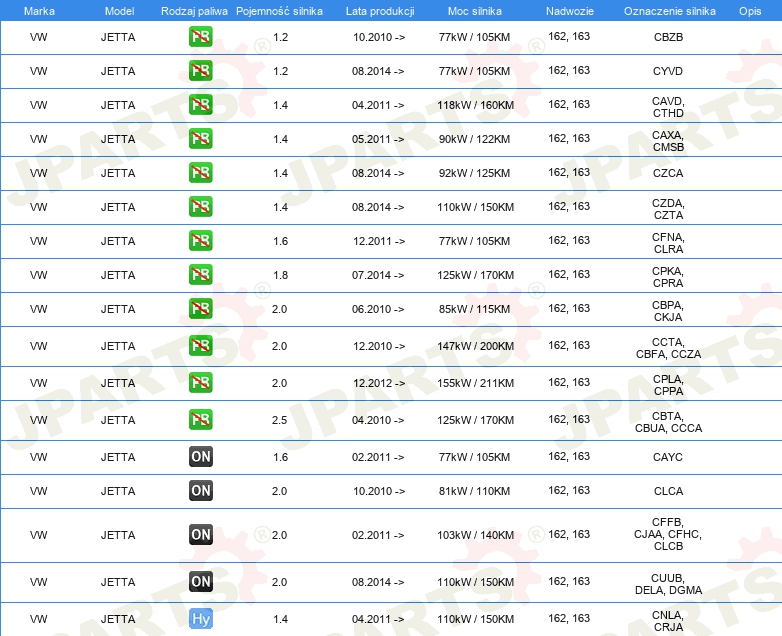The image size is (782, 636).
Task: Click production date 07.2014 ->
Action: (378, 274)
